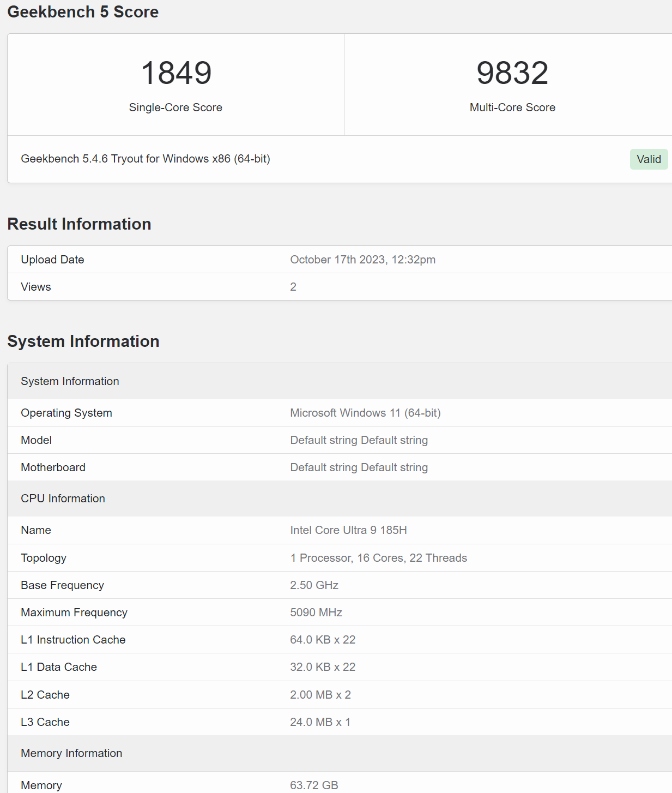
Task: Click the 2.50 GHz base frequency value
Action: point(314,585)
